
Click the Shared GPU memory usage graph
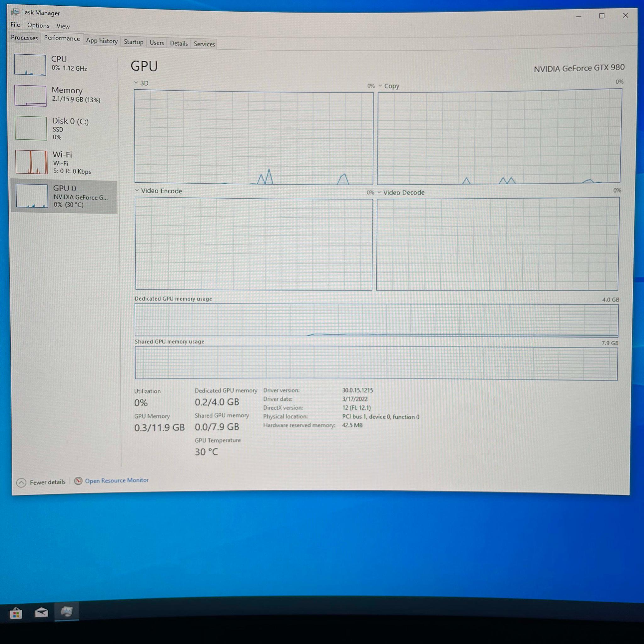click(376, 363)
